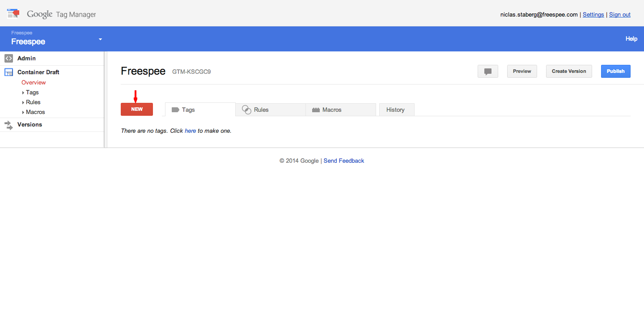This screenshot has width=644, height=321.
Task: Click the Create Version button
Action: [569, 71]
